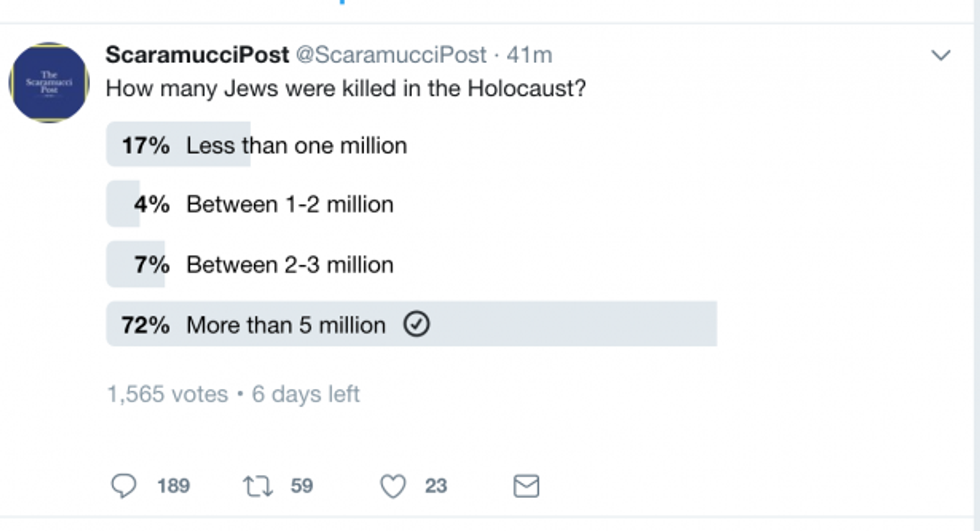Click the 59 retweets count
The height and width of the screenshot is (531, 980).
[302, 486]
